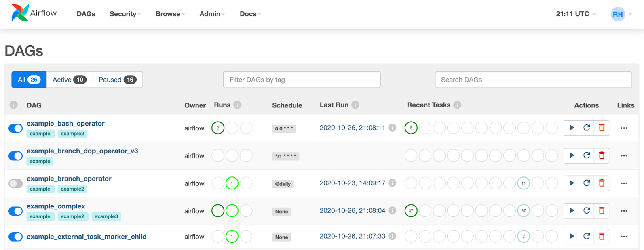
Task: Click info icon beside Runs column header
Action: point(238,105)
